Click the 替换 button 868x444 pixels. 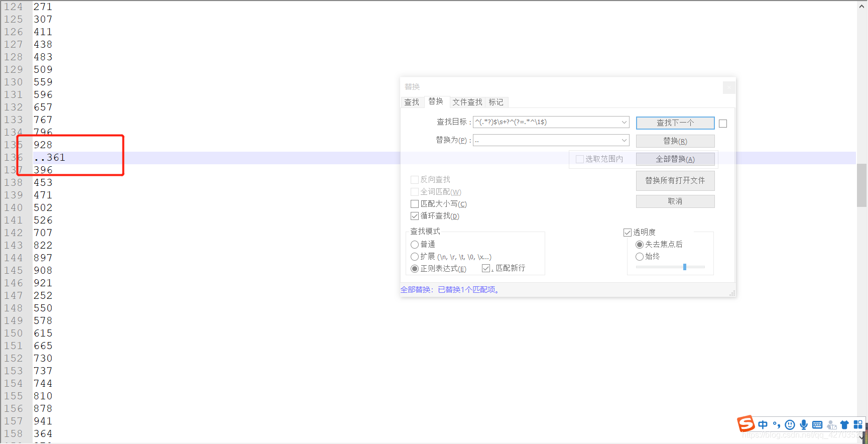pos(675,141)
